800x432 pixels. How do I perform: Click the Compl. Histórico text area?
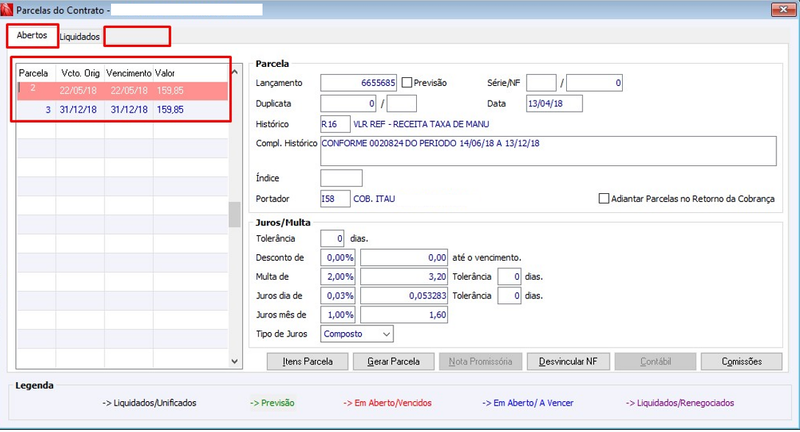pyautogui.click(x=548, y=151)
